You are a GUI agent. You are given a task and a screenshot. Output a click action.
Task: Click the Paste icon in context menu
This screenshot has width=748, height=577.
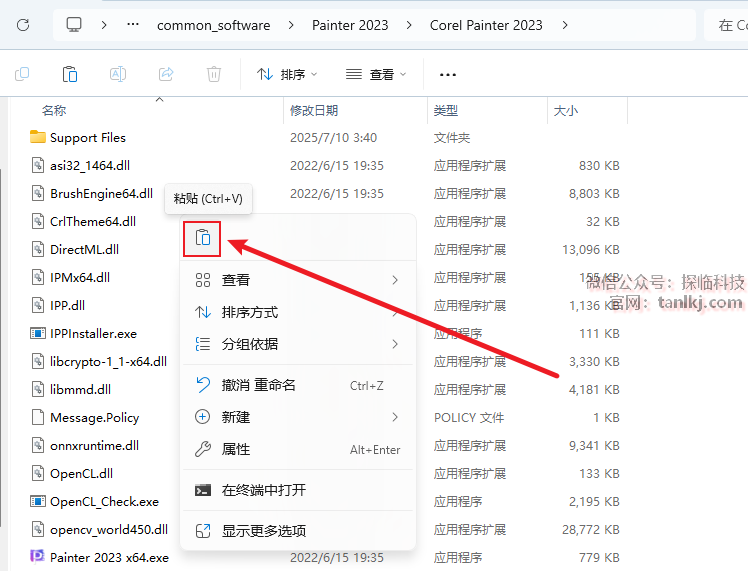click(202, 238)
